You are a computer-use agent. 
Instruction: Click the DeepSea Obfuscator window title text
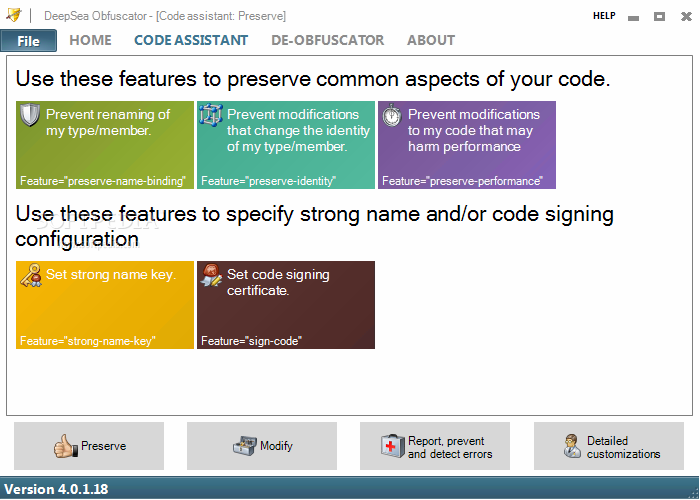click(x=165, y=16)
